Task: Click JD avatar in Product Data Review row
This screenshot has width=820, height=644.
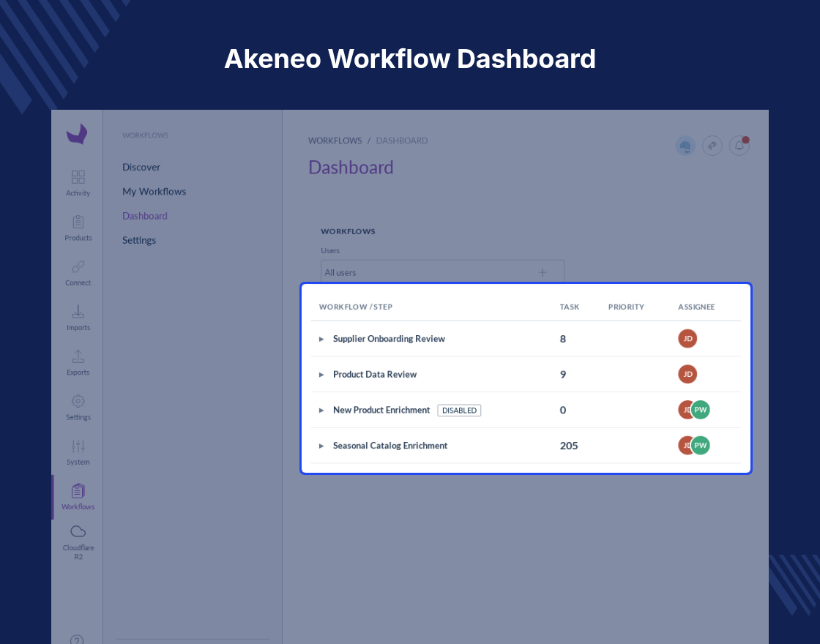Action: coord(687,374)
